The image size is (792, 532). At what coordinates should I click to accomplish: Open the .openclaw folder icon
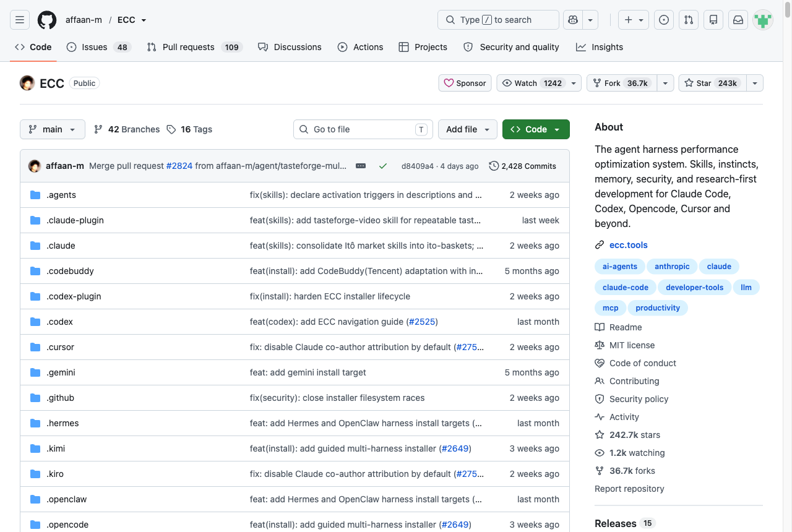35,499
